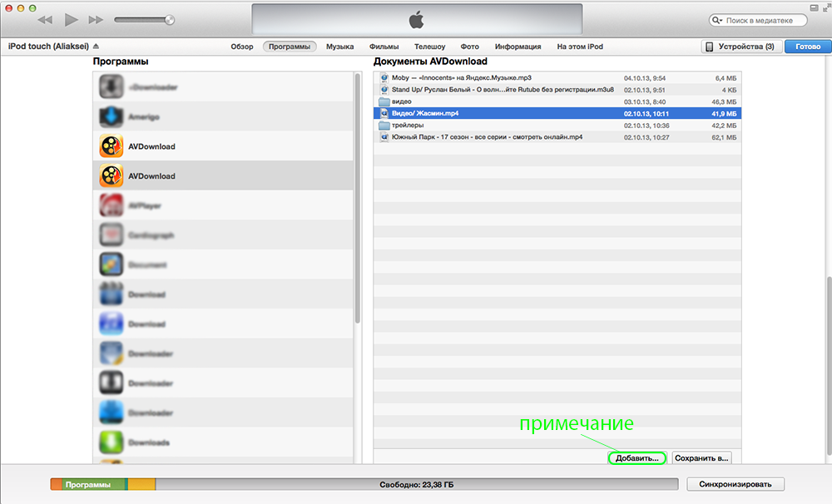Screen dimensions: 832x504
Task: Click the yellow segment of the capacity bar
Action: [x=141, y=484]
